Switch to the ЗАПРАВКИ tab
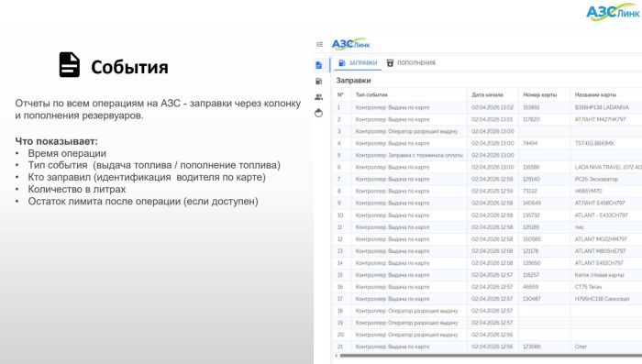642x364 pixels. point(358,63)
